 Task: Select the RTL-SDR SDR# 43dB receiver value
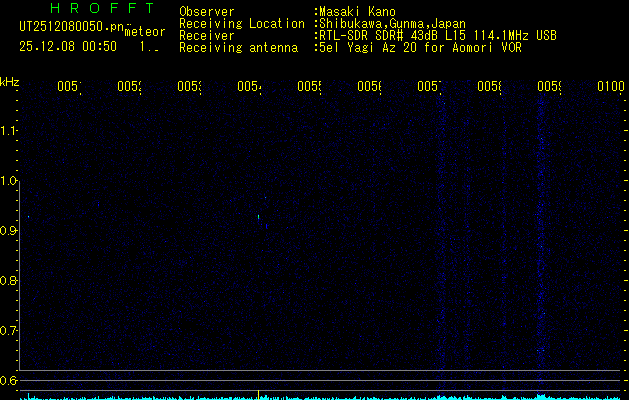(436, 36)
